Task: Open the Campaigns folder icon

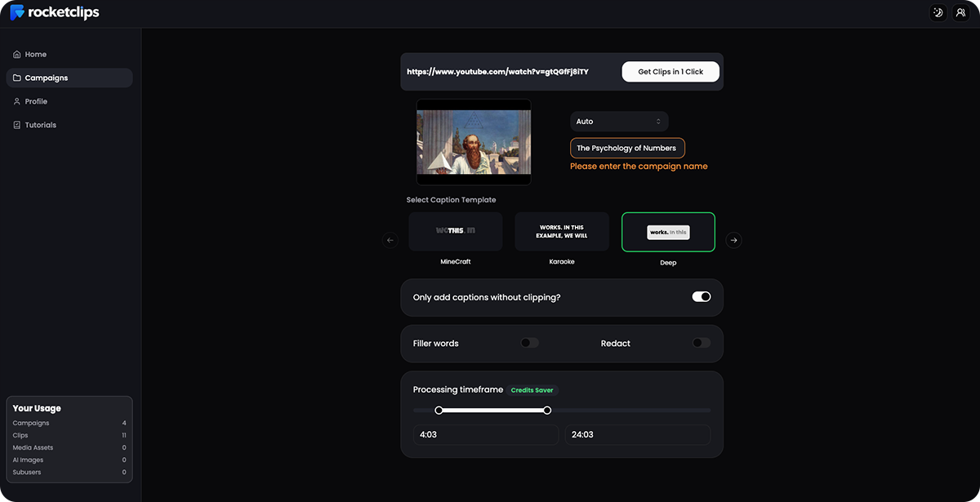Action: point(16,78)
